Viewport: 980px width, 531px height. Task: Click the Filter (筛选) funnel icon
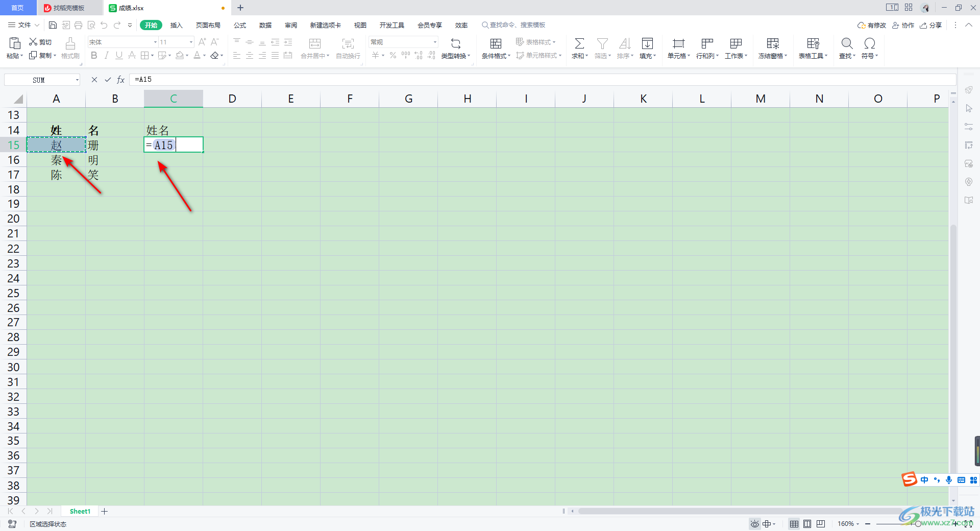[602, 43]
